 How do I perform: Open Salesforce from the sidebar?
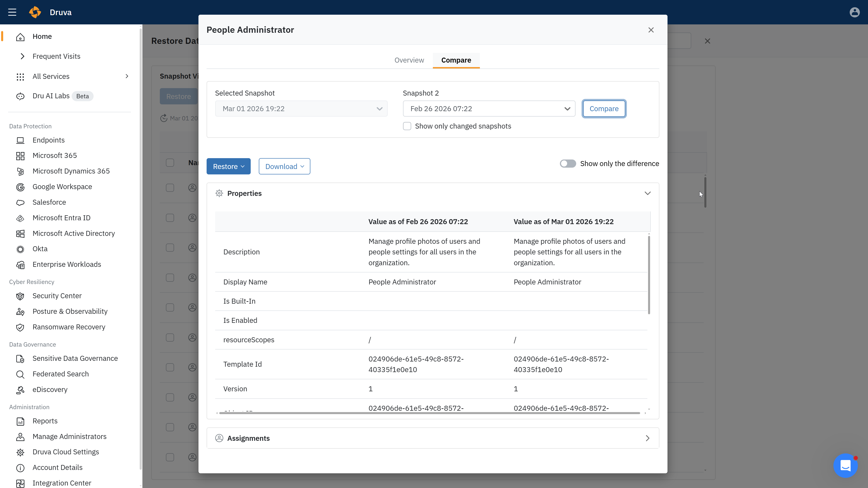click(20, 202)
